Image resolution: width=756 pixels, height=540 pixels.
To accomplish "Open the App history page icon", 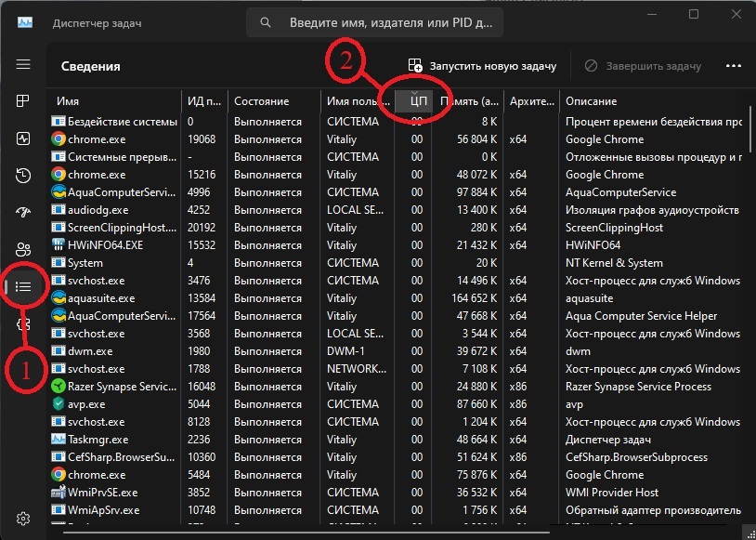I will point(23,175).
